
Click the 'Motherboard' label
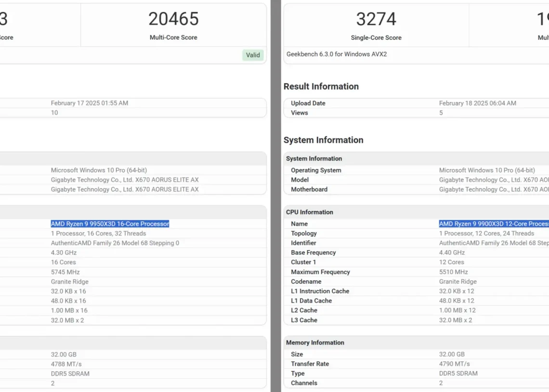point(309,190)
